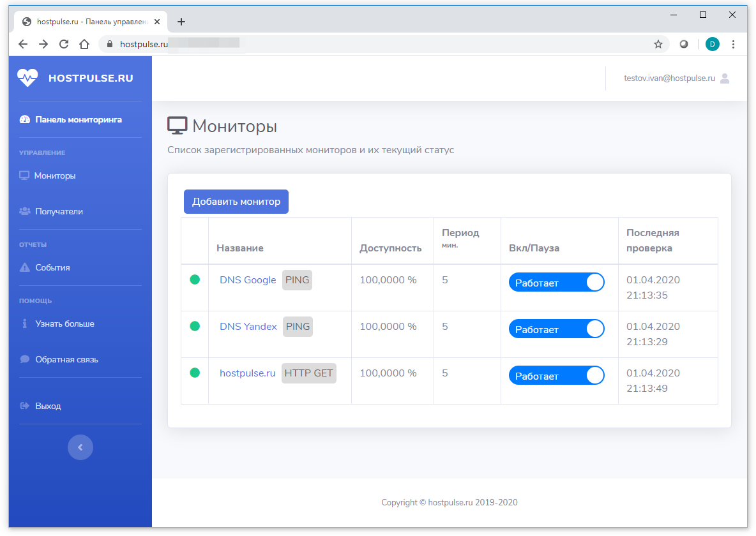Open account menu testov.ivan@hostpulse.ru
756x536 pixels.
[x=669, y=78]
